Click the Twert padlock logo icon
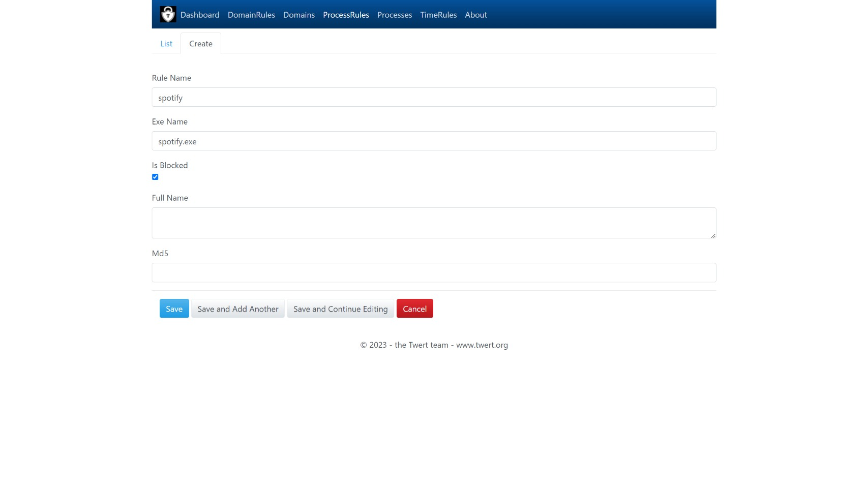Screen dimensions: 868x488 coord(168,14)
